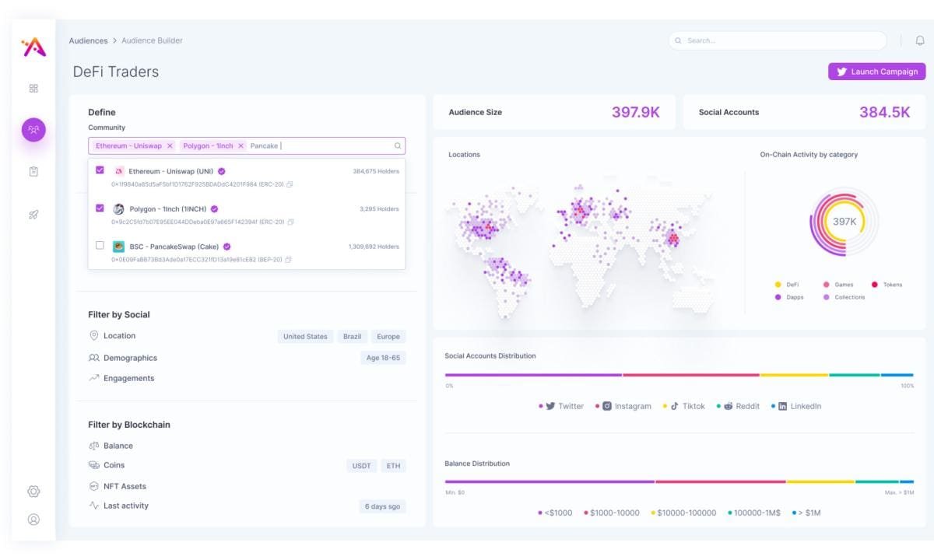Copy the Uniswap contract address
Image resolution: width=934 pixels, height=560 pixels.
click(x=290, y=184)
